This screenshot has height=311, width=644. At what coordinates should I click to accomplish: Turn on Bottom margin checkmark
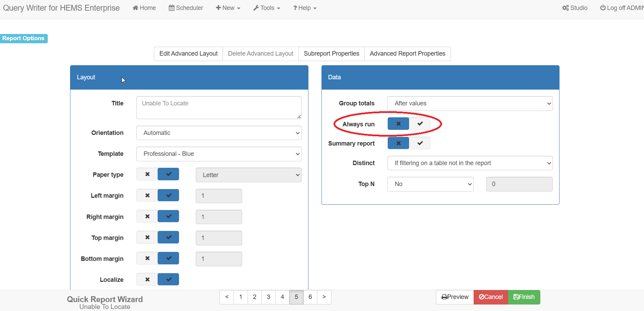[168, 258]
